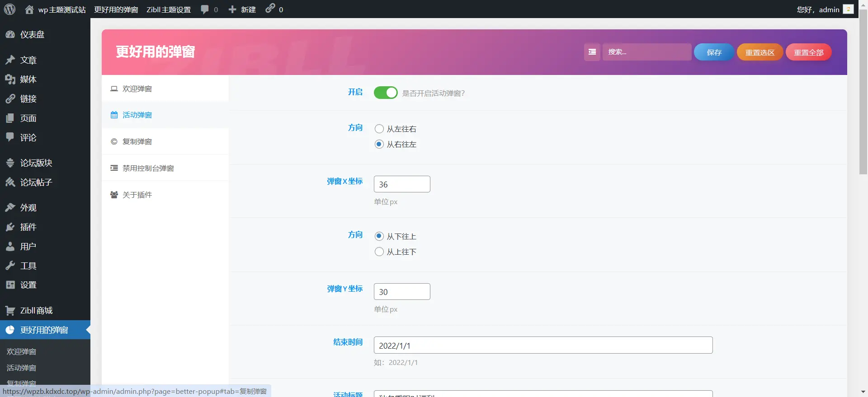Open the 仪表盘 dashboard menu
Viewport: 868px width, 397px height.
point(32,34)
